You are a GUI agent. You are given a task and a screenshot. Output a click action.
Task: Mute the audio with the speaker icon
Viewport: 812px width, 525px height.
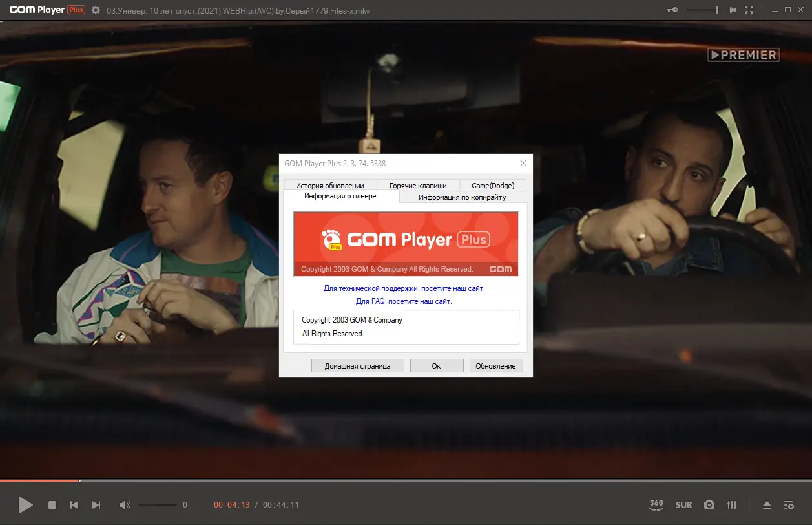point(125,505)
